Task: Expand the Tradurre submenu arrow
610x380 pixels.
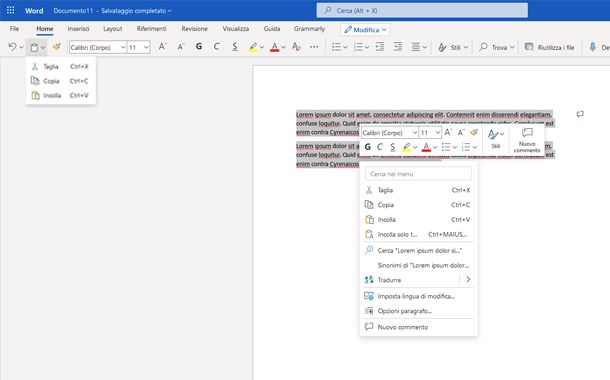Action: coord(468,280)
